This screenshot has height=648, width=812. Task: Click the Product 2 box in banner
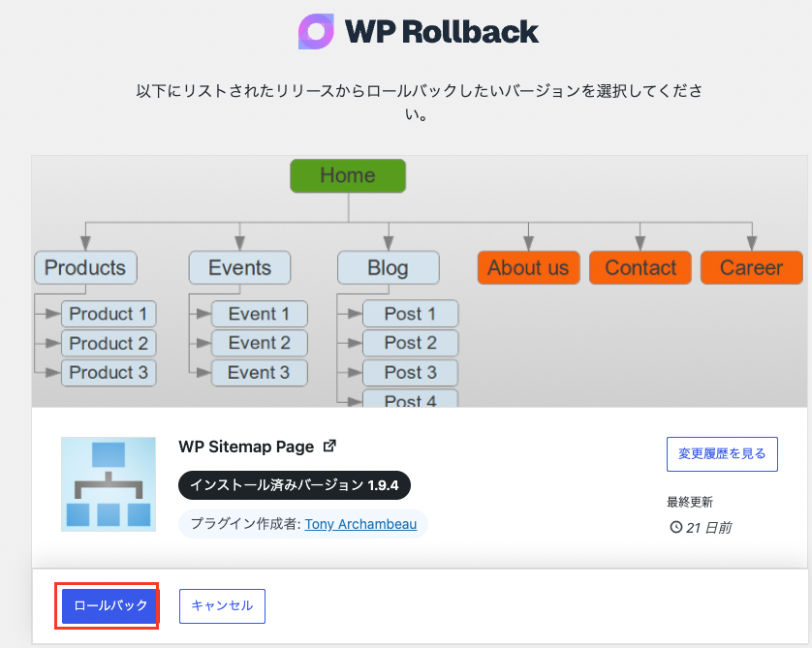point(109,343)
